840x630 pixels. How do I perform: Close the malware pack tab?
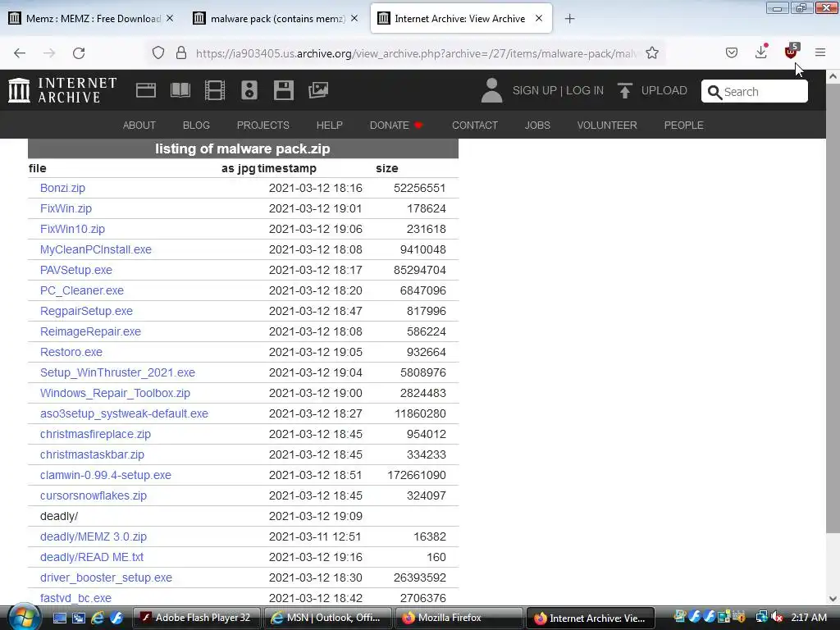click(354, 18)
